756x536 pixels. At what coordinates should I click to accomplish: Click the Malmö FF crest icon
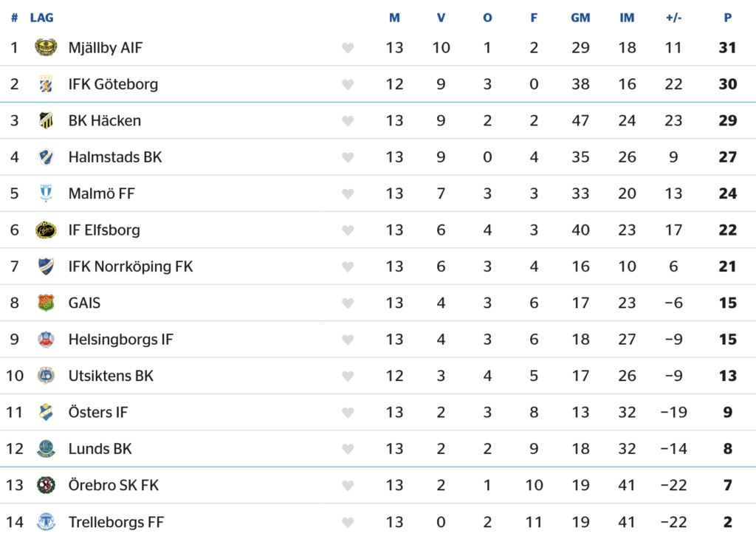point(46,193)
